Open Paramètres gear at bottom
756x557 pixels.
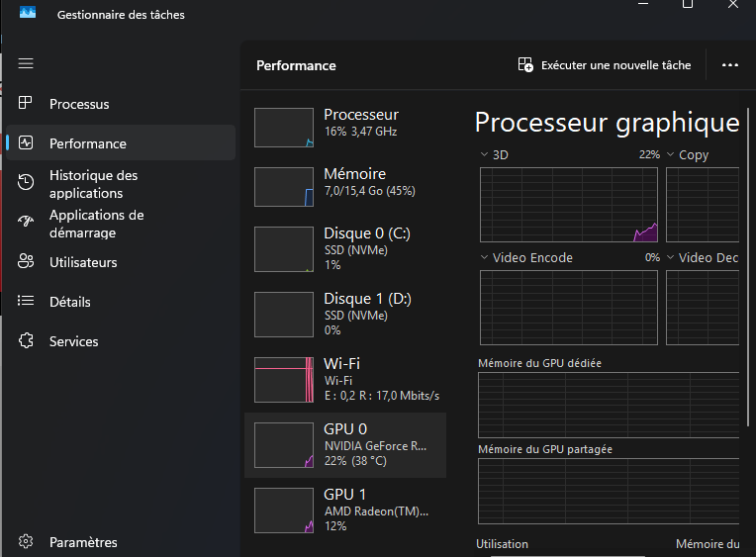(27, 542)
